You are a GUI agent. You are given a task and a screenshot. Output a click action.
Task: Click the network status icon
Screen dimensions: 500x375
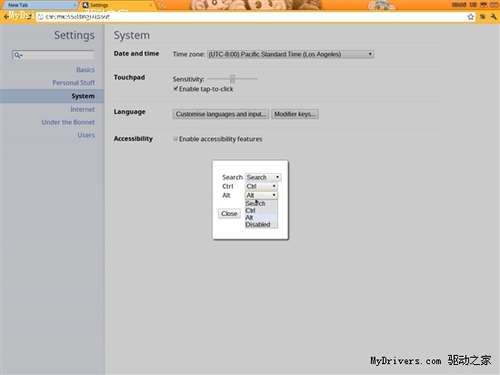pyautogui.click(x=484, y=5)
